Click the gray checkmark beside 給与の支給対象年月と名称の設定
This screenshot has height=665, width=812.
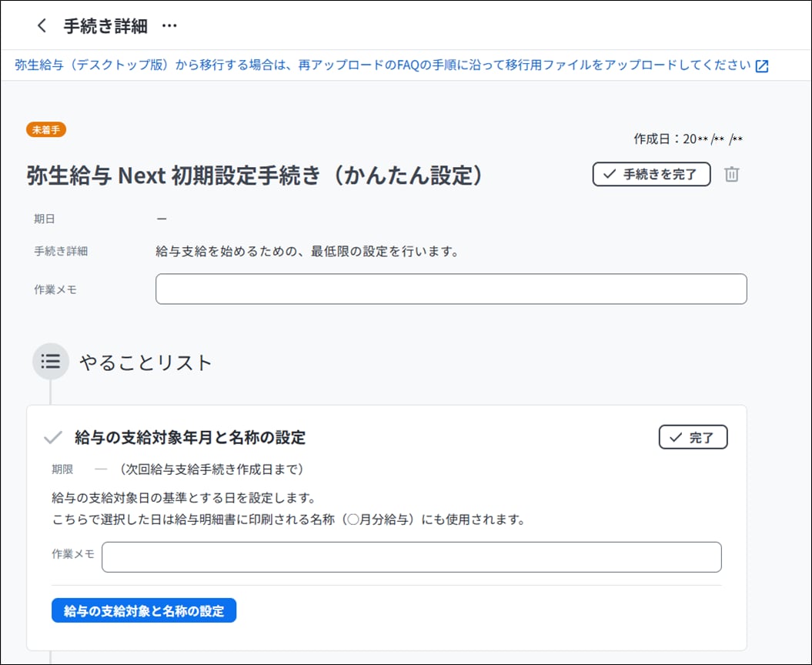pyautogui.click(x=52, y=438)
